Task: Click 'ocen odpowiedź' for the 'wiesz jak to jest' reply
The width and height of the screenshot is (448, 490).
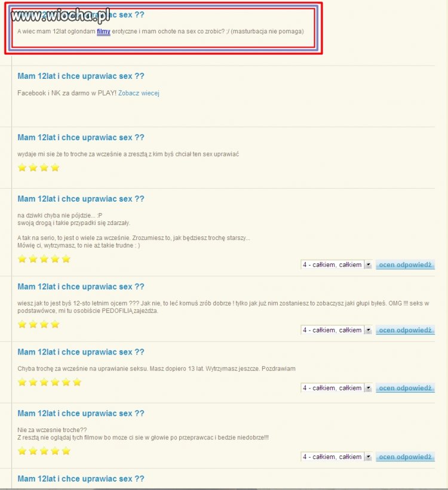Action: pyautogui.click(x=405, y=330)
